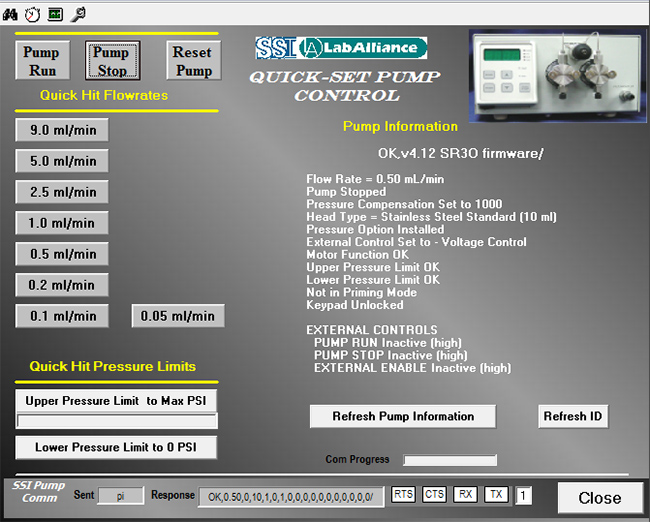This screenshot has width=650, height=522.
Task: Click the stopwatch timer toolbar icon
Action: 32,15
